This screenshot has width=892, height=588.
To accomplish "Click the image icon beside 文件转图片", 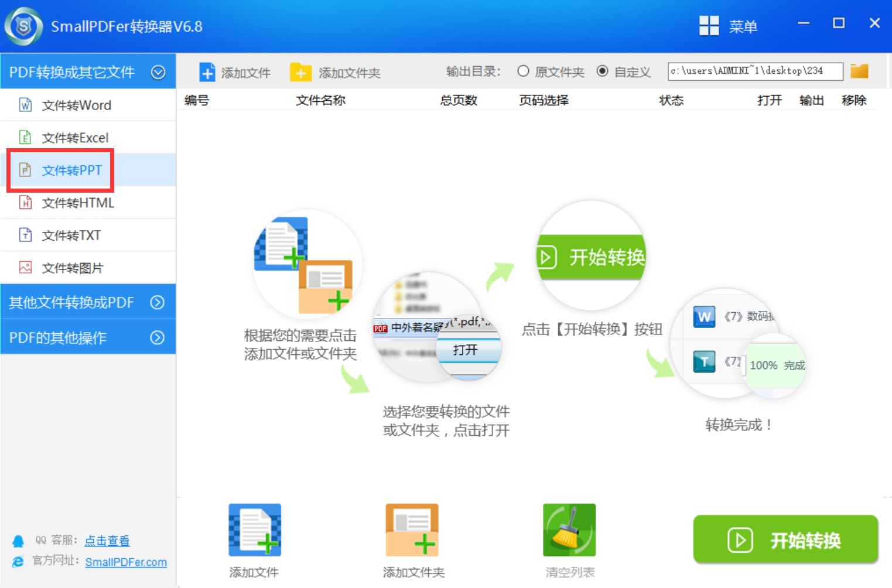I will click(25, 268).
